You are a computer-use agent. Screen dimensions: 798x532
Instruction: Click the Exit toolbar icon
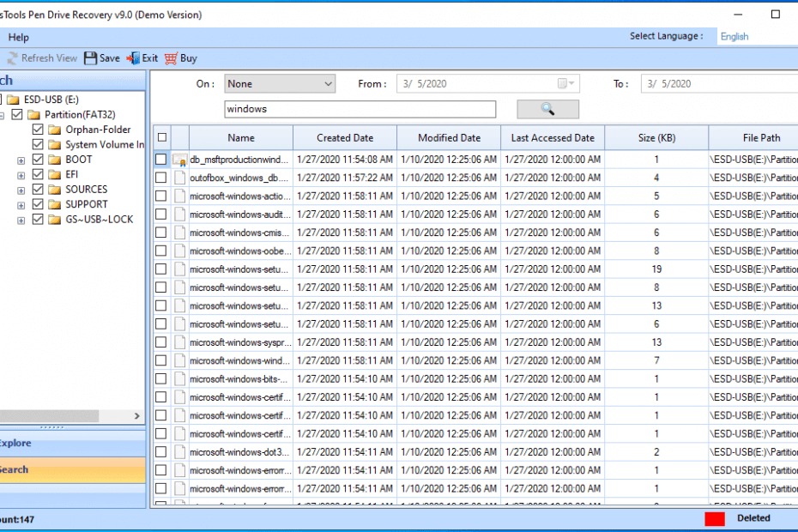coord(133,58)
